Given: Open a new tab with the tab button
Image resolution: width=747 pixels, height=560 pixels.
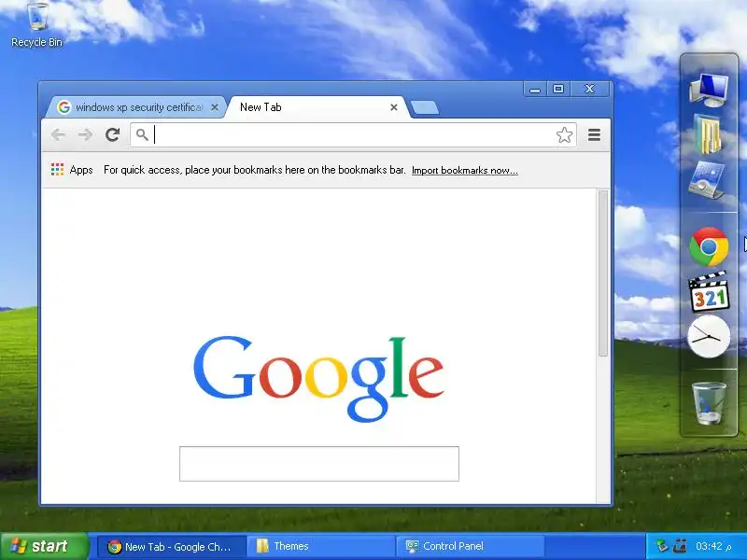Looking at the screenshot, I should point(425,107).
